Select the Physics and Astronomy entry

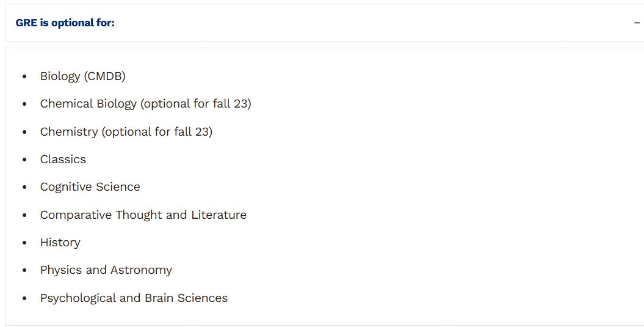(x=106, y=270)
